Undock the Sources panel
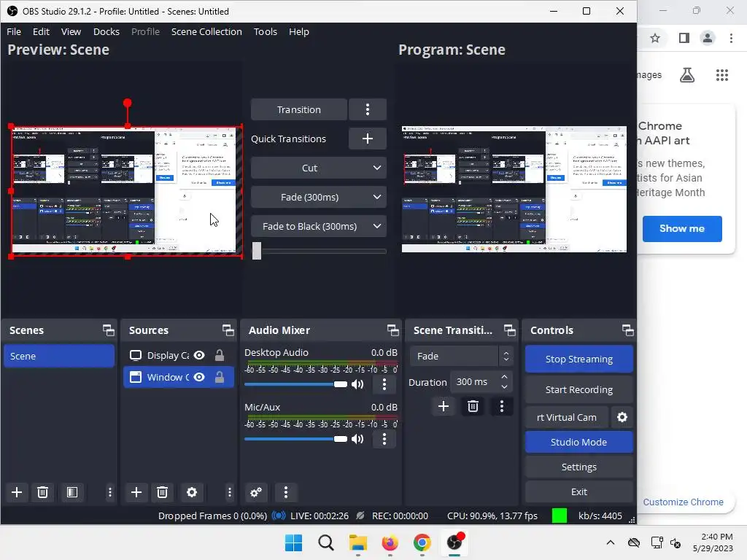The height and width of the screenshot is (560, 747). pos(228,330)
